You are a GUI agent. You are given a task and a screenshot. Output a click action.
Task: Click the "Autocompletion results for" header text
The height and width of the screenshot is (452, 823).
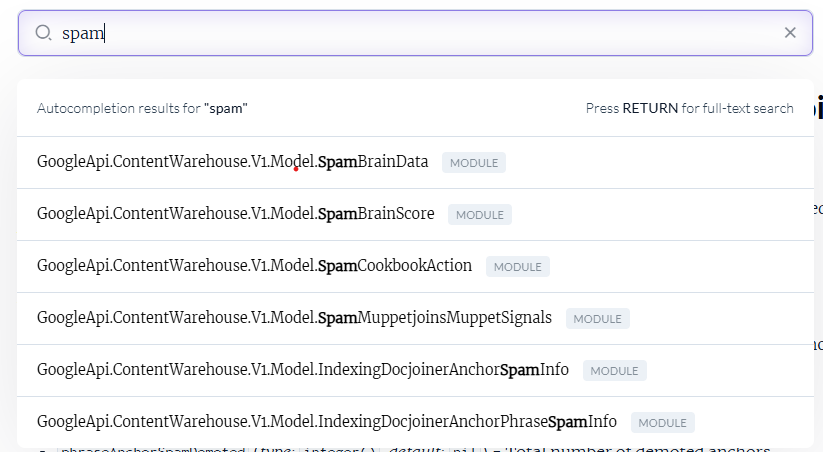[118, 108]
